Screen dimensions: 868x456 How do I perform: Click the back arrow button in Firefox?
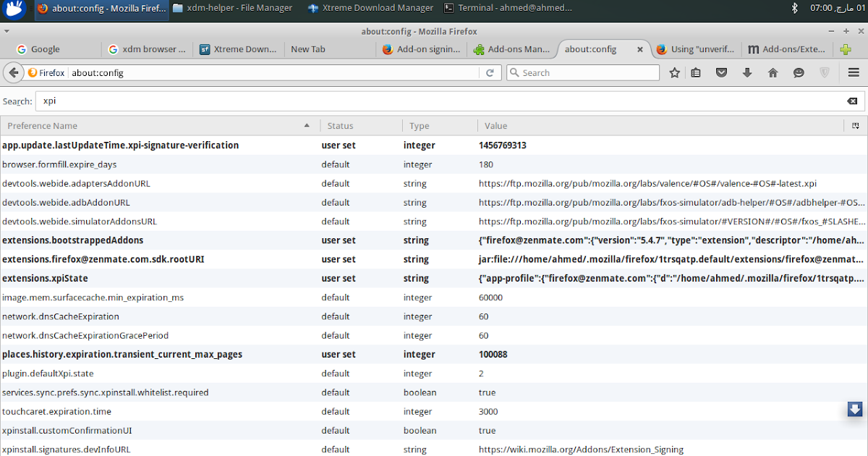click(x=13, y=72)
